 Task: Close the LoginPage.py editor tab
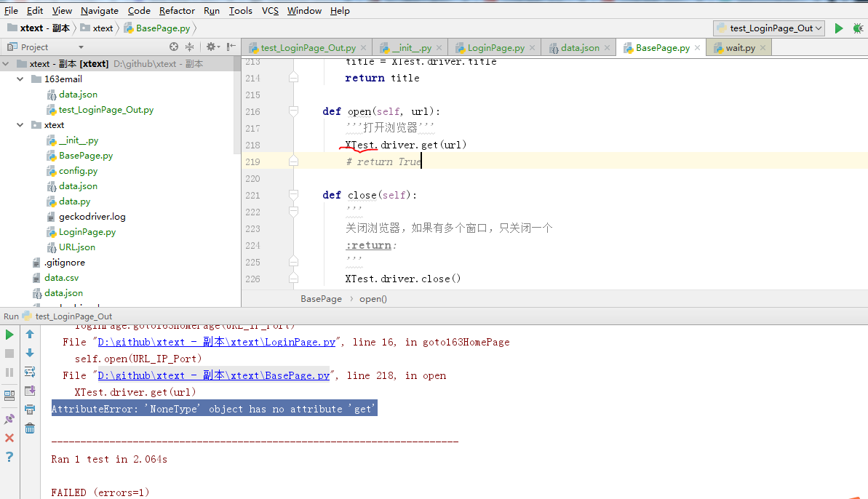pos(532,48)
